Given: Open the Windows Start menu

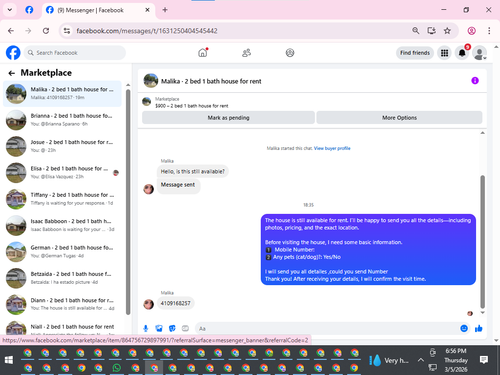Looking at the screenshot, I should point(9,360).
